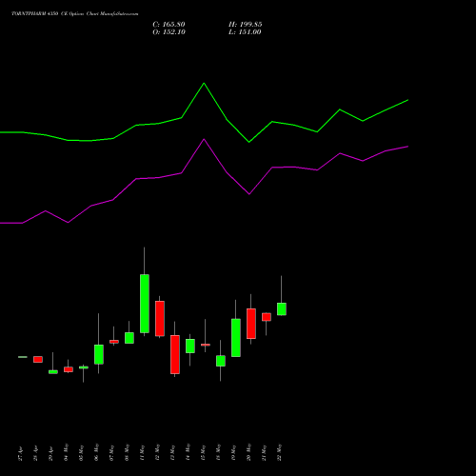Select the 06 May date label

pyautogui.click(x=97, y=452)
